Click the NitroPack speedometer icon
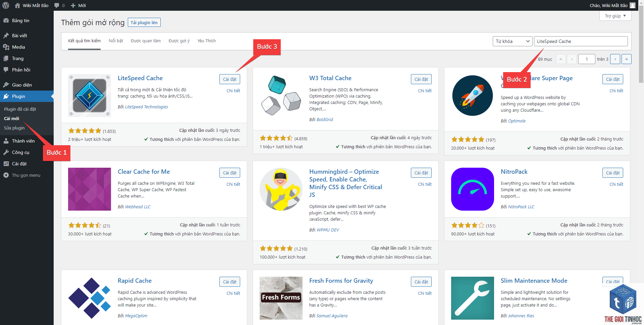The width and height of the screenshot is (644, 325). pyautogui.click(x=473, y=189)
